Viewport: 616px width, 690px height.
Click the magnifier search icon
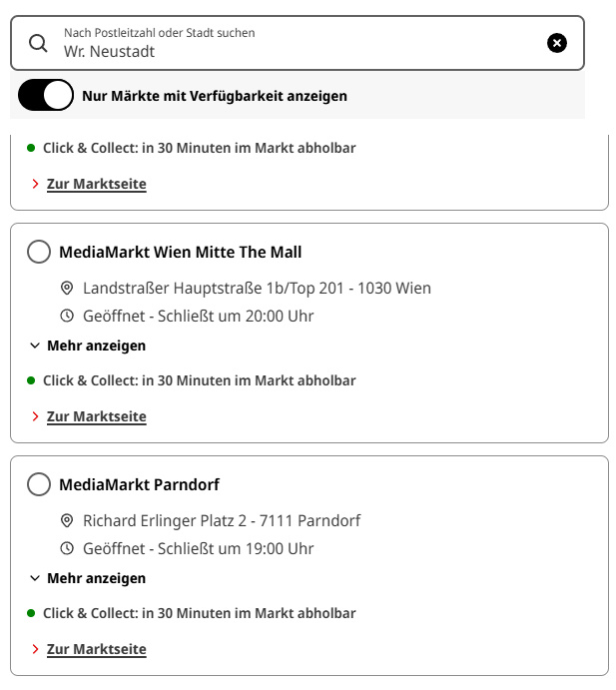point(38,43)
